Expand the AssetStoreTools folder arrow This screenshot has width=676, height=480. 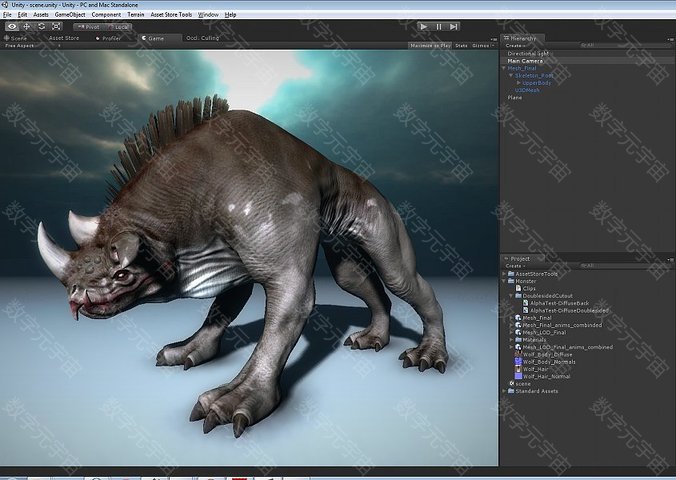point(504,273)
